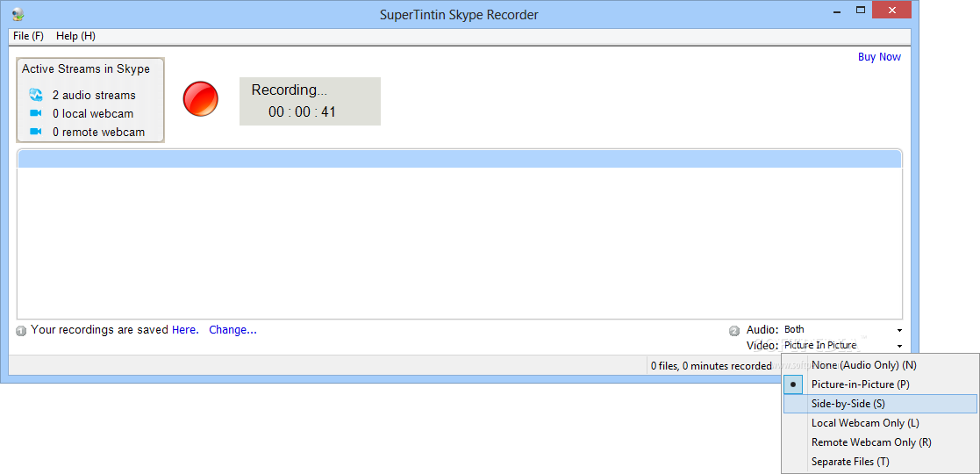Click the Buy Now link

879,57
